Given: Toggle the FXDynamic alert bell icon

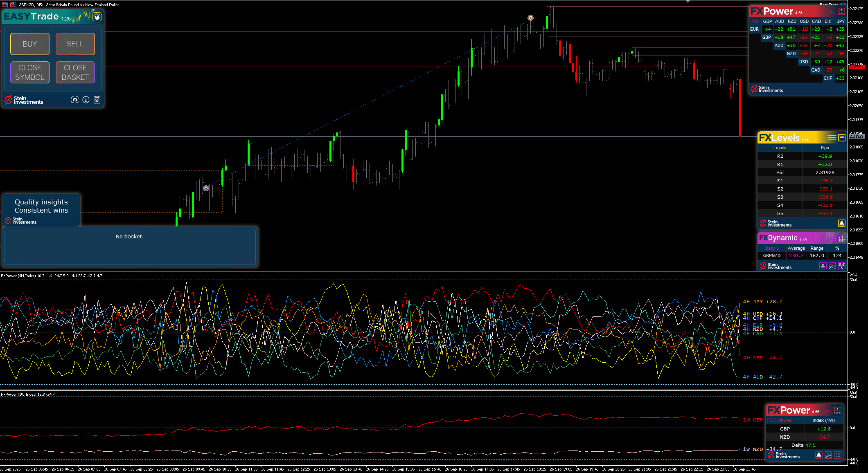Looking at the screenshot, I should coord(823,266).
